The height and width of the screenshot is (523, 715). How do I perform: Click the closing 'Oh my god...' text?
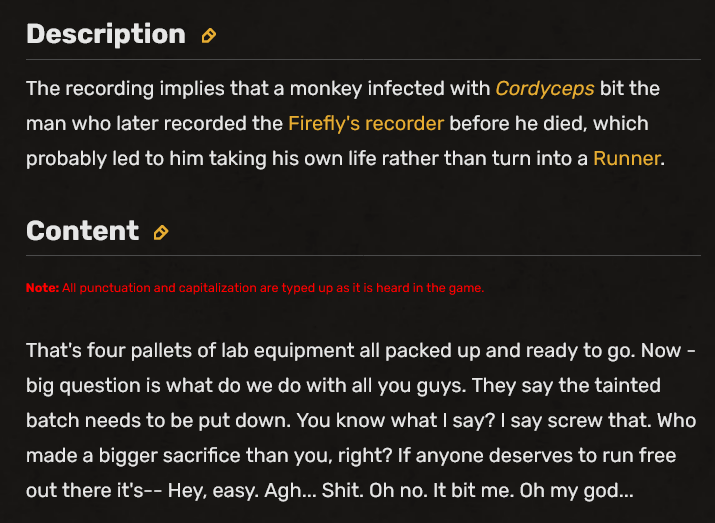click(576, 491)
